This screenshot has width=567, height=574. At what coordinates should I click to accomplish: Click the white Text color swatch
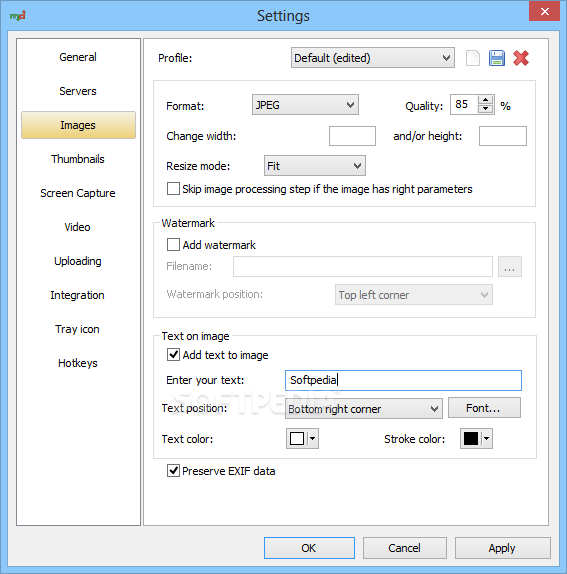click(x=297, y=438)
